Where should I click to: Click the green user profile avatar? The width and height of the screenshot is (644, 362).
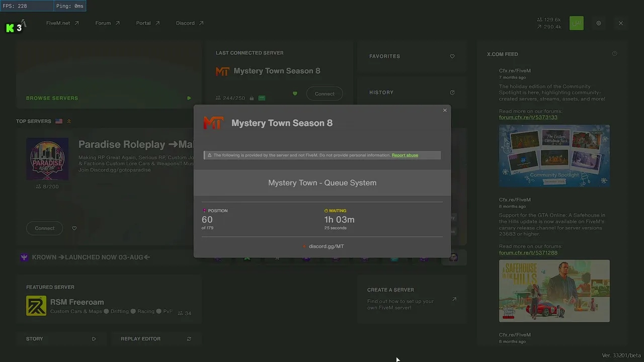577,23
